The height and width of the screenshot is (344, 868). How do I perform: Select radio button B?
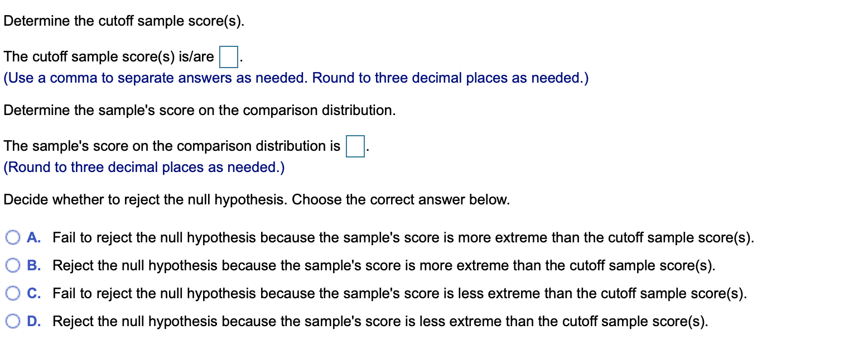12,265
